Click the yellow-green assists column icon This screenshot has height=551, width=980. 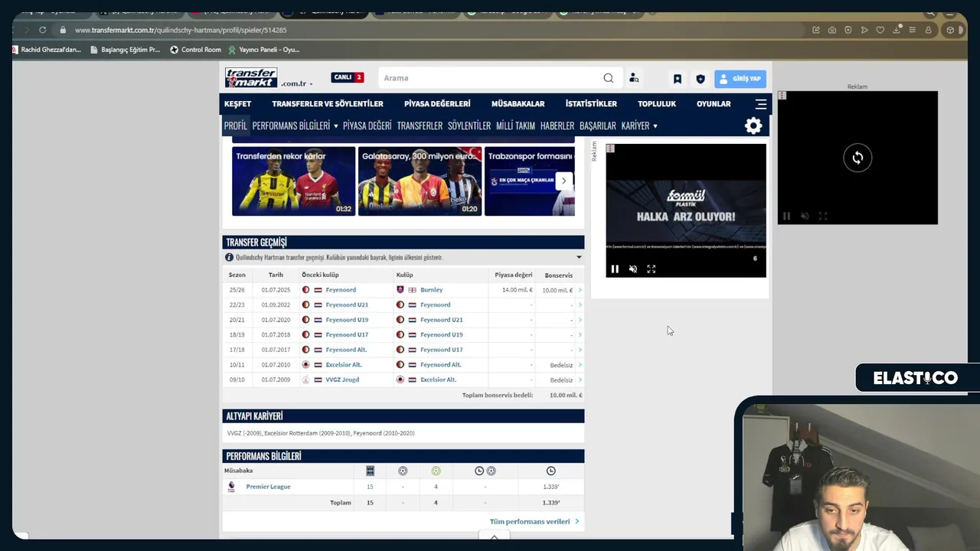pos(436,471)
